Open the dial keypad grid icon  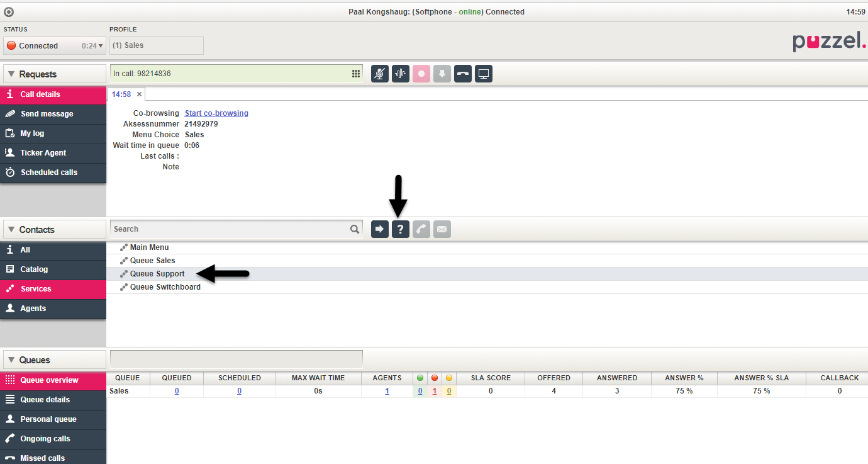click(x=355, y=74)
